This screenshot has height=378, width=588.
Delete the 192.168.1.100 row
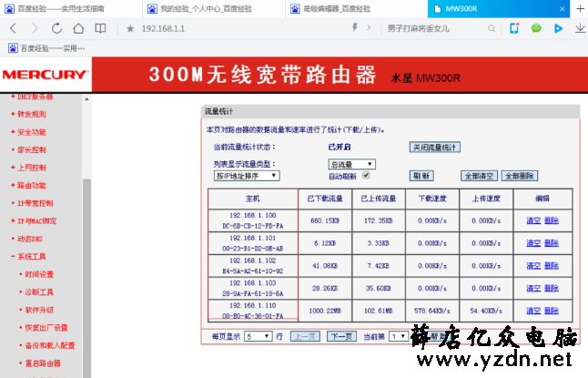(552, 220)
